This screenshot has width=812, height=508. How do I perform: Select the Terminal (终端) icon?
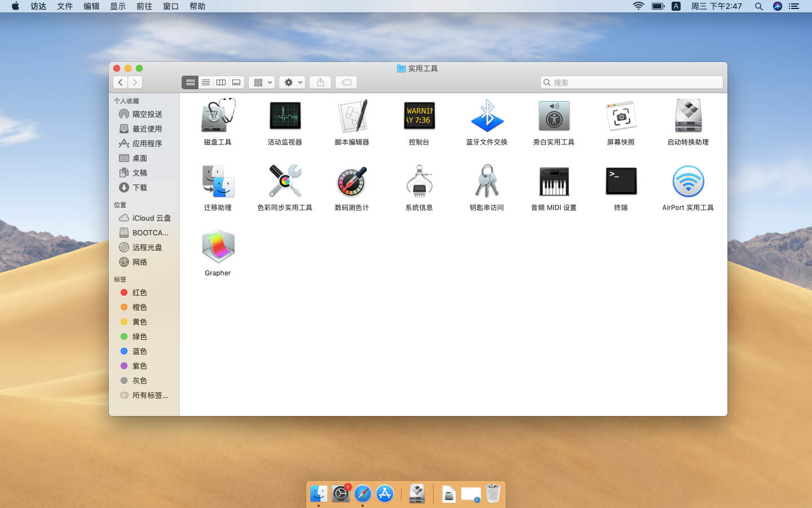pyautogui.click(x=621, y=181)
